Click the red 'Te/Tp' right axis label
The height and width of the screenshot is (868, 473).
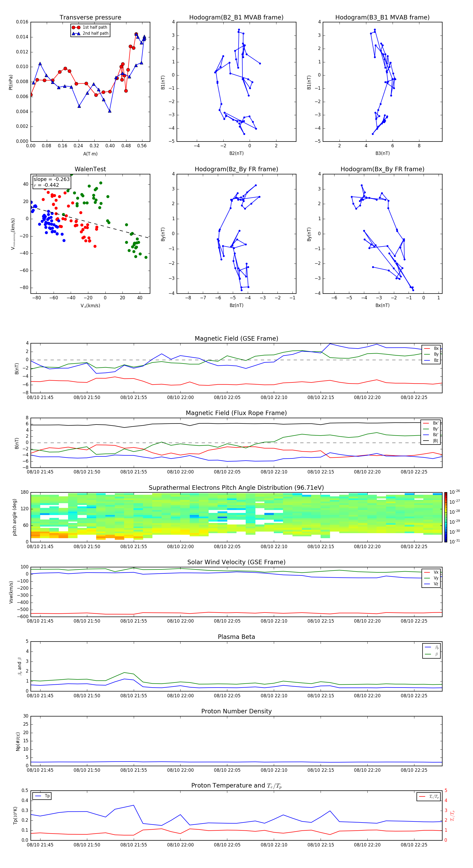[453, 815]
